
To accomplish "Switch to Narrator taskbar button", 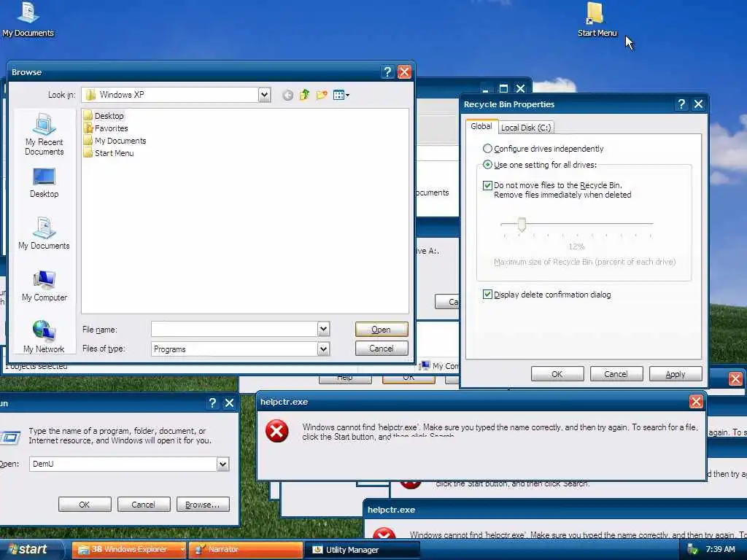I will (x=246, y=550).
